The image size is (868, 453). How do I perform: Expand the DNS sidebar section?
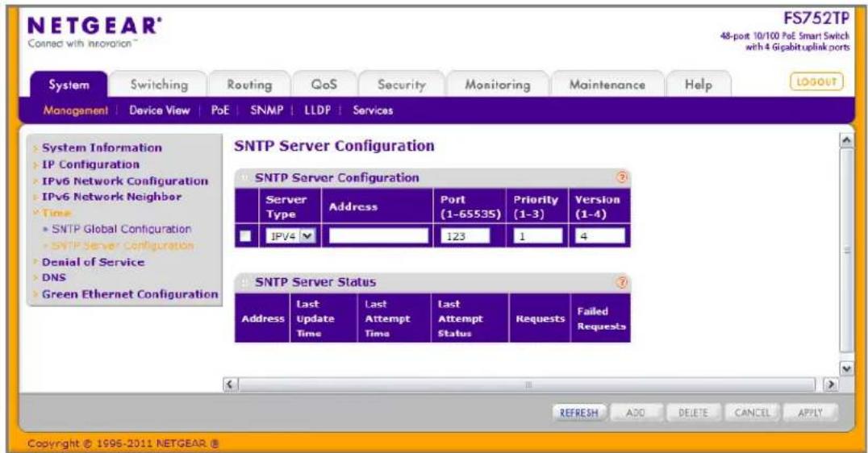click(54, 277)
